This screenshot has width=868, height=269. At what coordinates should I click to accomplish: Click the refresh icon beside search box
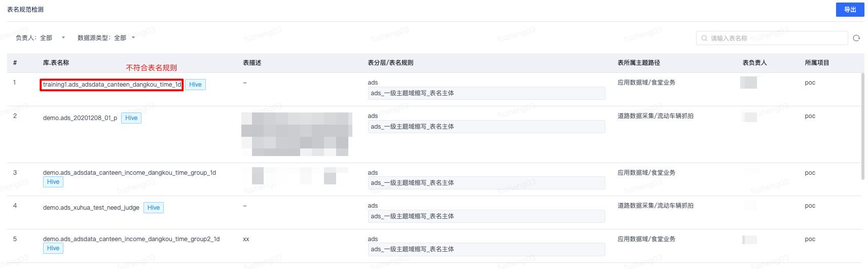856,38
